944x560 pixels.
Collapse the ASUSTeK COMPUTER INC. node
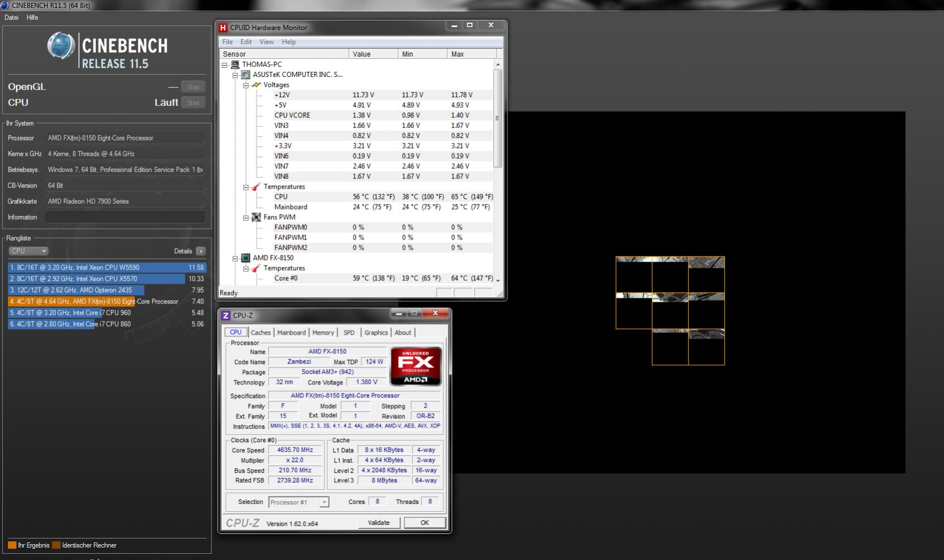[x=236, y=75]
